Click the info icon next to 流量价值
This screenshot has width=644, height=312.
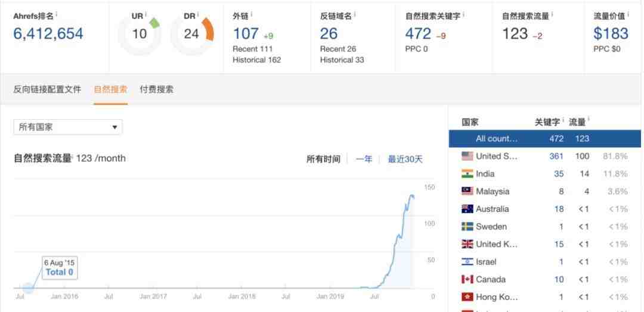point(628,14)
